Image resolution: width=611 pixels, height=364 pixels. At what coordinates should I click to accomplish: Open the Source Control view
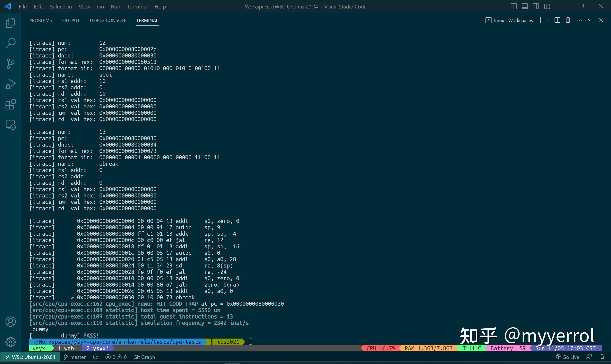[x=10, y=63]
